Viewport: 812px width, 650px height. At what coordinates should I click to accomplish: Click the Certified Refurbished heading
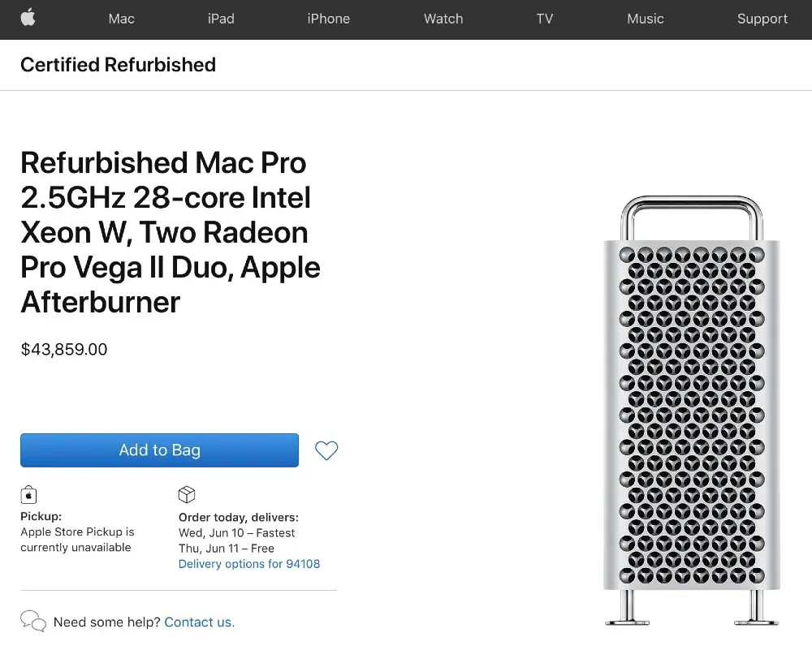coord(119,65)
